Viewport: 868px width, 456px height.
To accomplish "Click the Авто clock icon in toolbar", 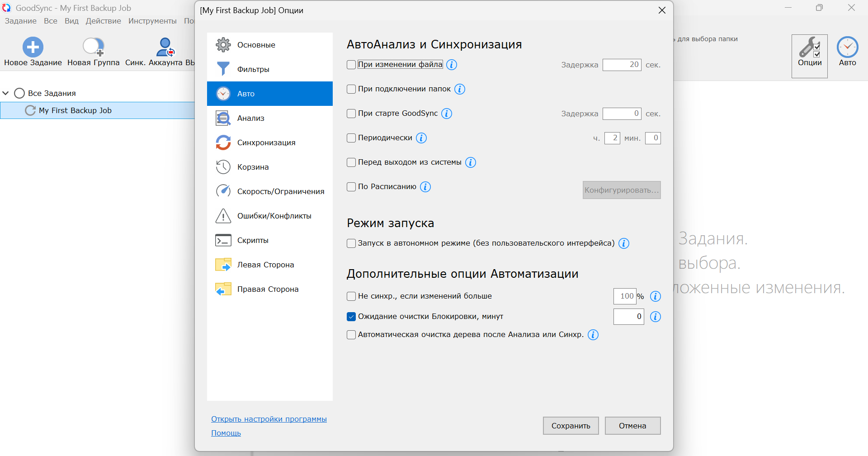I will [847, 47].
